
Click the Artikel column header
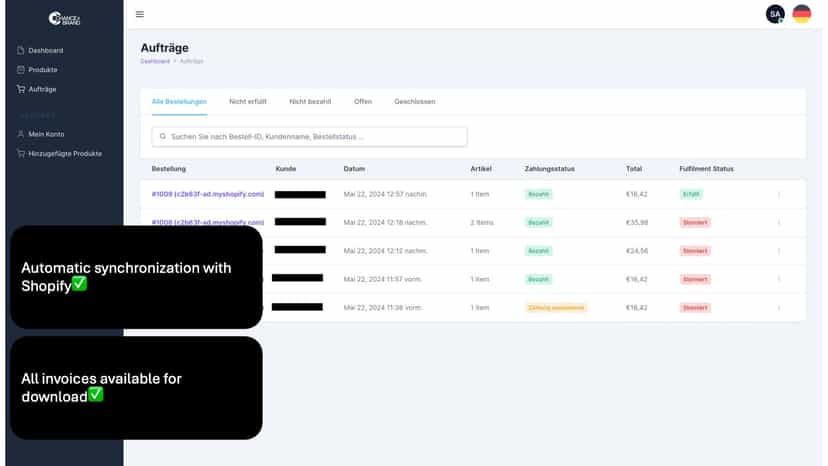pyautogui.click(x=481, y=169)
